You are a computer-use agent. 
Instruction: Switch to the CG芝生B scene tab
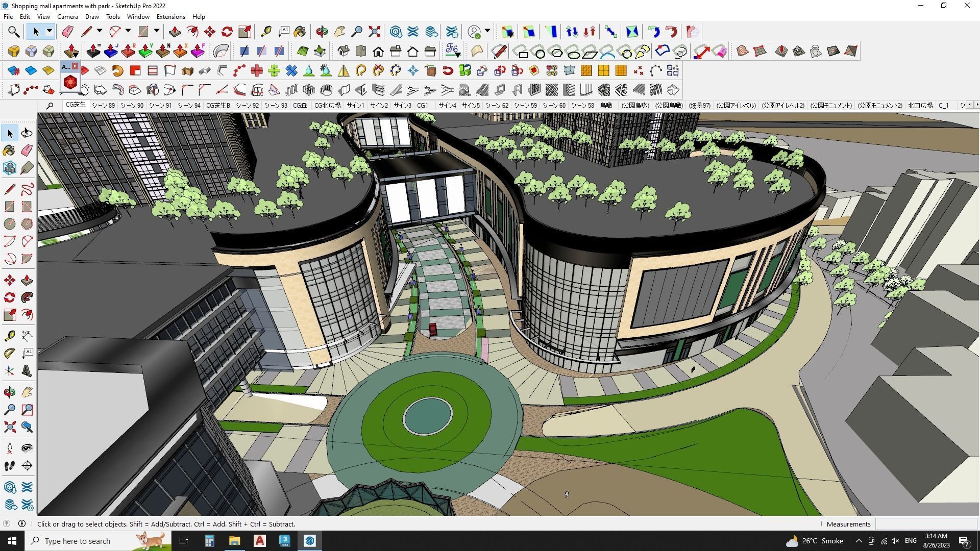click(218, 106)
